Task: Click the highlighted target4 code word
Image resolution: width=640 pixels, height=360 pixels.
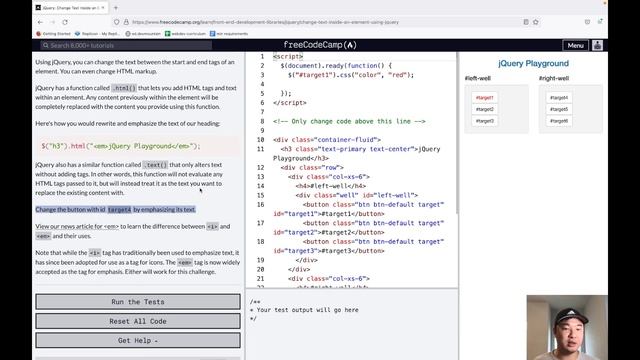Action: [x=120, y=209]
